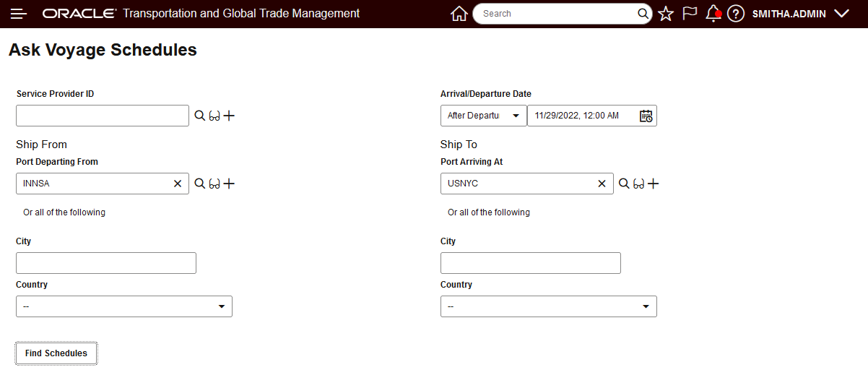Click the 'Arrival/Departure Date' label

click(x=486, y=94)
